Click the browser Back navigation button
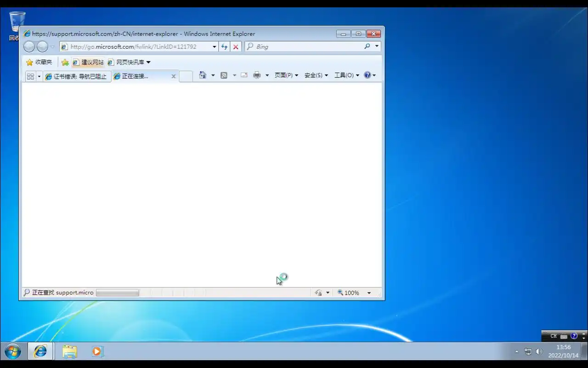 pos(29,46)
